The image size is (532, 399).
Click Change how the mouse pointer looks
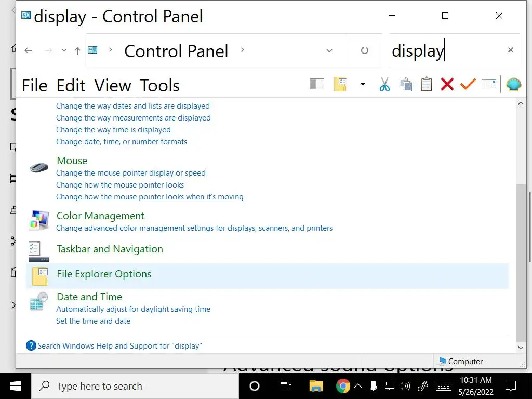(x=120, y=185)
